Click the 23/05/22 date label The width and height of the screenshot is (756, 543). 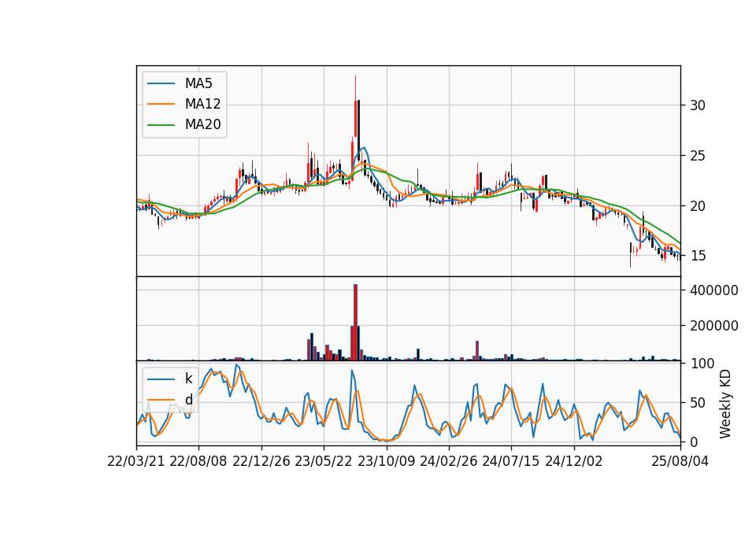[324, 461]
